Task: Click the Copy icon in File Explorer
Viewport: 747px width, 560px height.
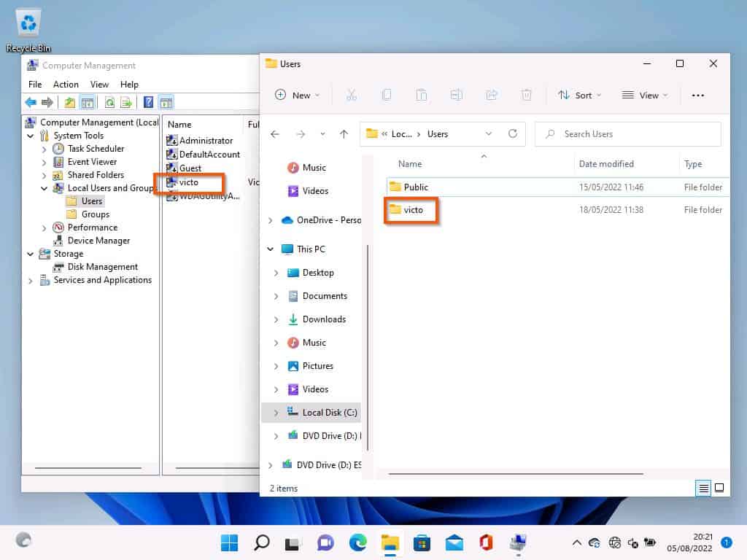Action: click(387, 95)
